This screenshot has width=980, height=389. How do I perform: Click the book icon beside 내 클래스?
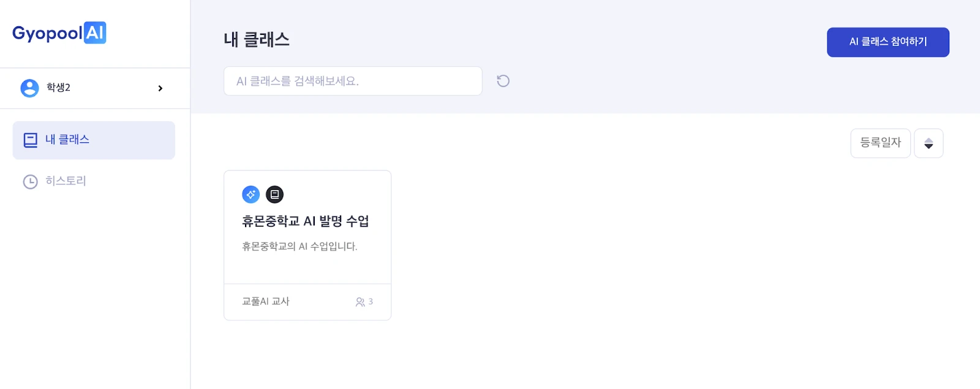(x=30, y=140)
